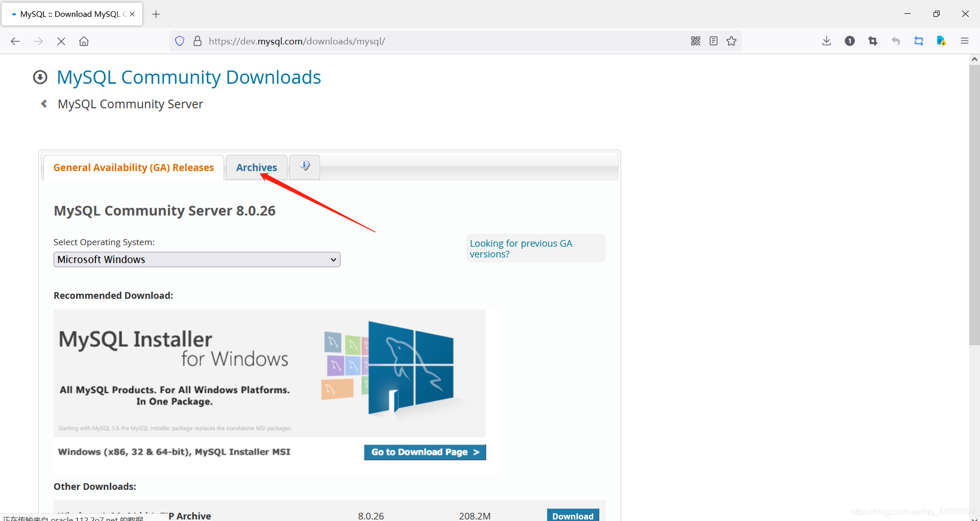This screenshot has width=980, height=521.
Task: Click the download circle icon beside title
Action: (x=40, y=77)
